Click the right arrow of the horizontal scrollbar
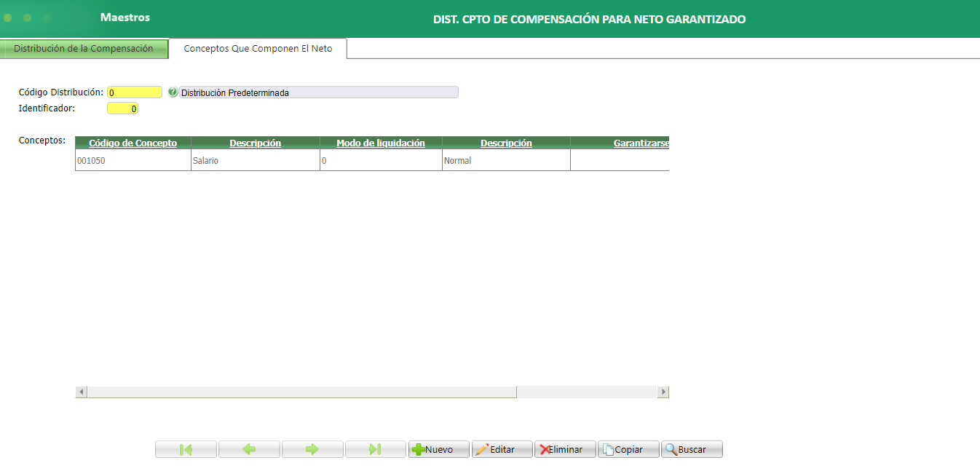 662,392
